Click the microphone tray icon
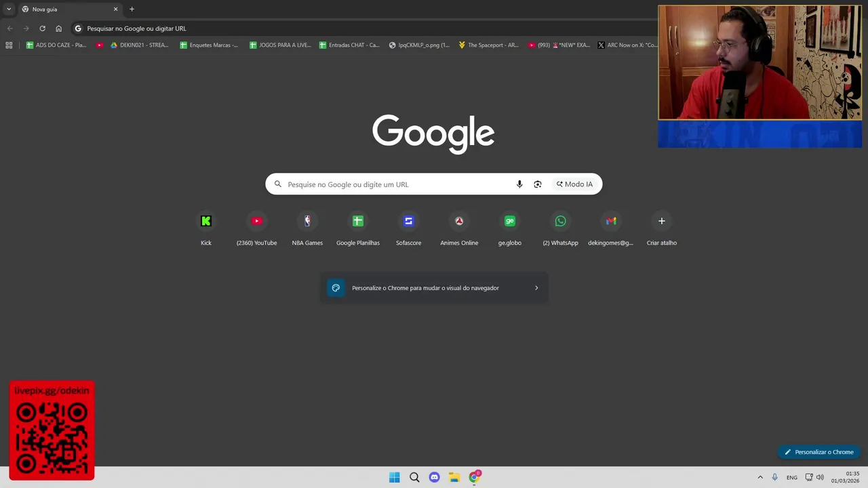This screenshot has height=488, width=868. pos(774,477)
